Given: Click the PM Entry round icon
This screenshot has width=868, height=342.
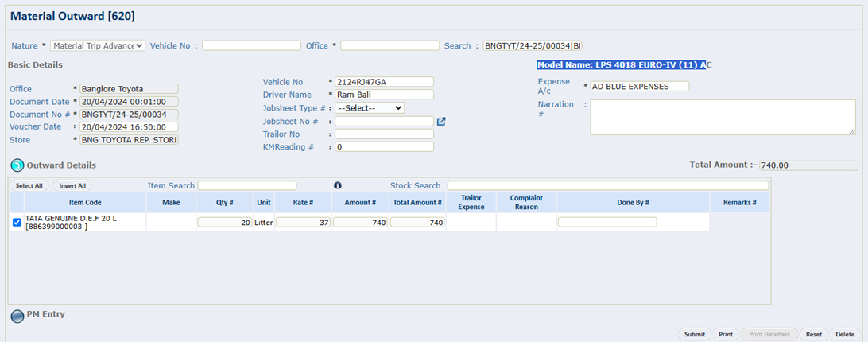Looking at the screenshot, I should 17,315.
